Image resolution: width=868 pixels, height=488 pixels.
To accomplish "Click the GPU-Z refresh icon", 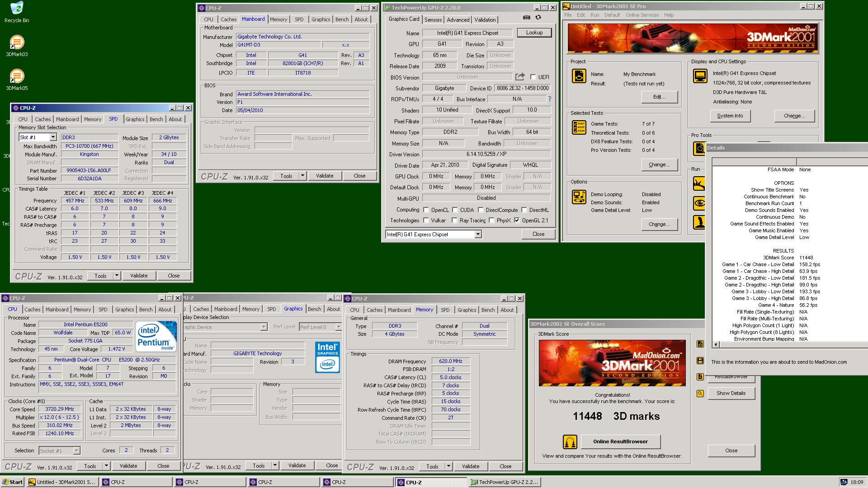I will pyautogui.click(x=538, y=17).
